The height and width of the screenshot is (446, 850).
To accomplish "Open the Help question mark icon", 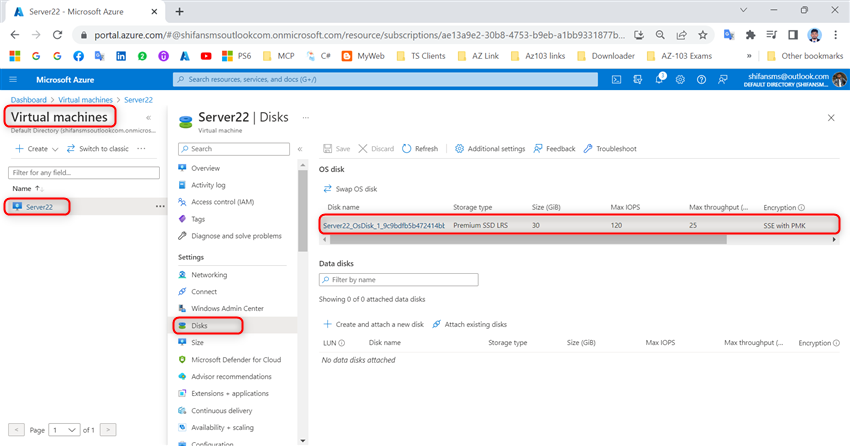I will click(701, 80).
